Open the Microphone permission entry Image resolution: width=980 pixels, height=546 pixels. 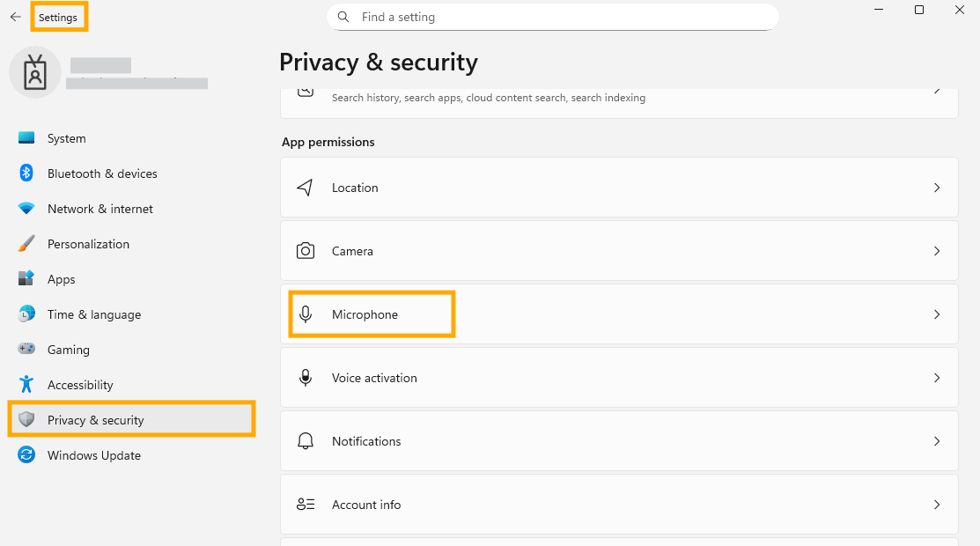click(619, 314)
